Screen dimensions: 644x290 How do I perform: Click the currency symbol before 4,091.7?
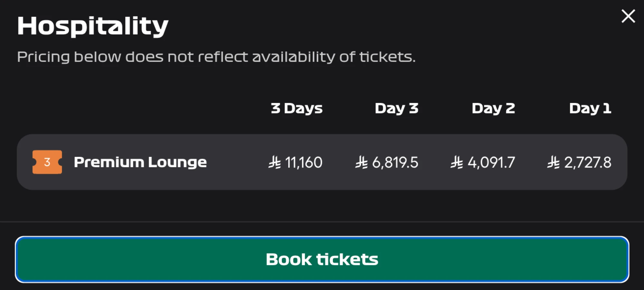pyautogui.click(x=457, y=162)
